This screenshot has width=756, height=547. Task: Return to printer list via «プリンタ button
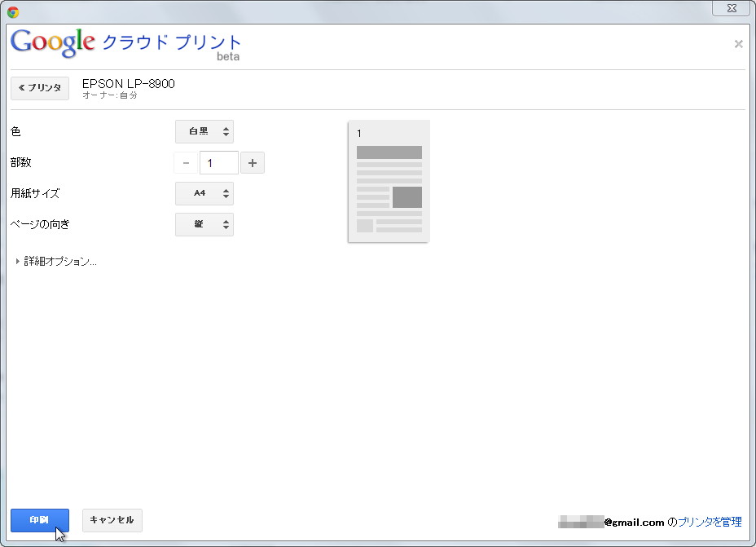tap(39, 88)
